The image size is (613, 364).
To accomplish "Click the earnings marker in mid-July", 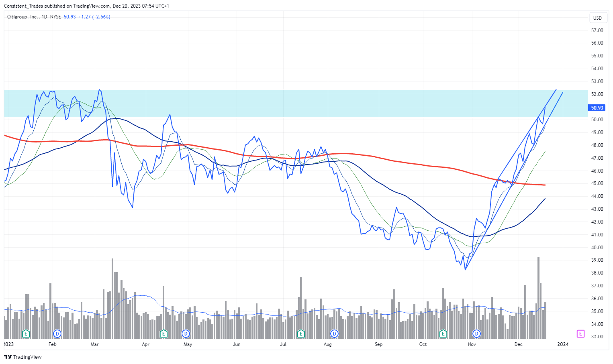I will [x=301, y=333].
